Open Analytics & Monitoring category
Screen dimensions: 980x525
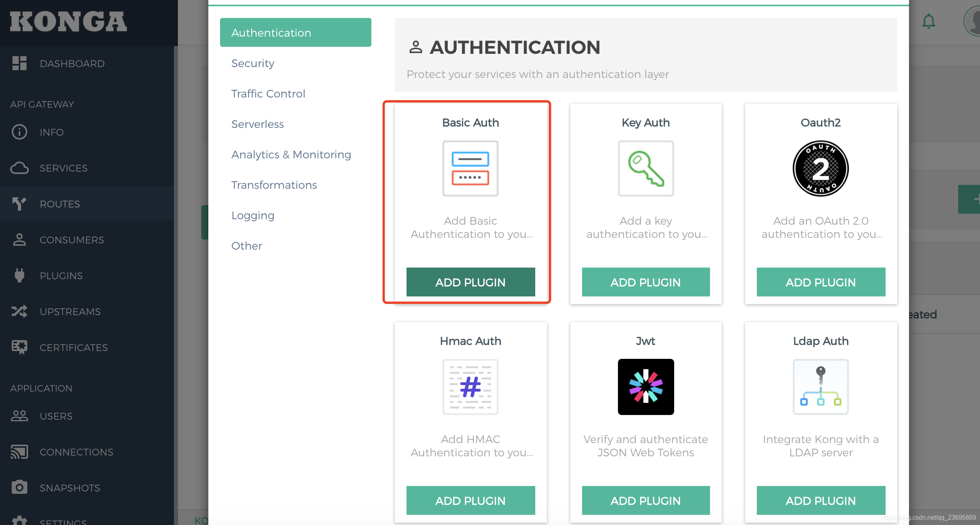(x=295, y=154)
